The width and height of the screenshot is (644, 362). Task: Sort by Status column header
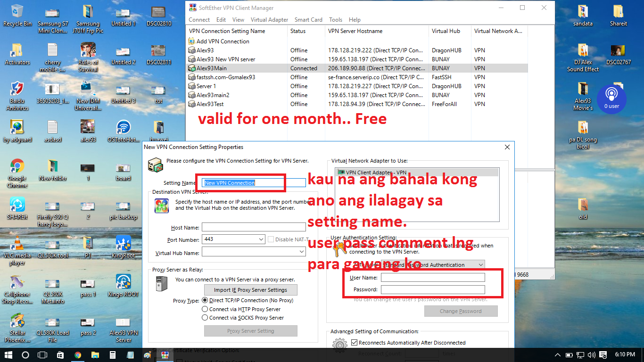(306, 31)
